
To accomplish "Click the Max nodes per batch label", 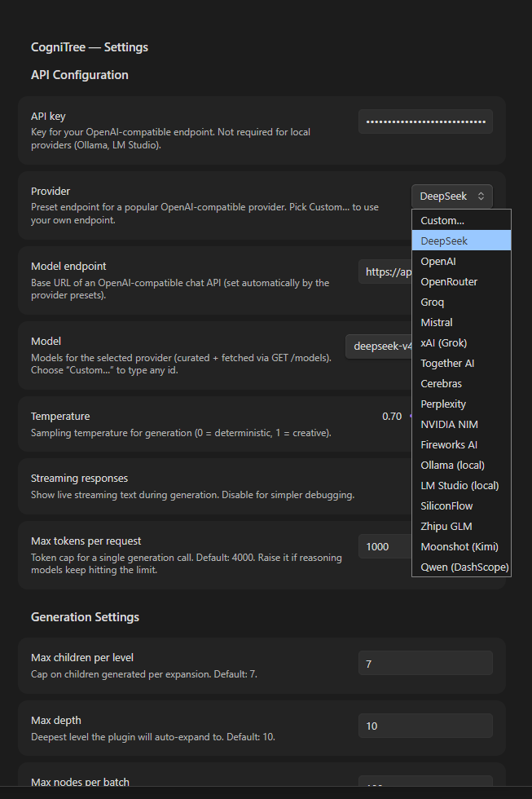I will [80, 782].
